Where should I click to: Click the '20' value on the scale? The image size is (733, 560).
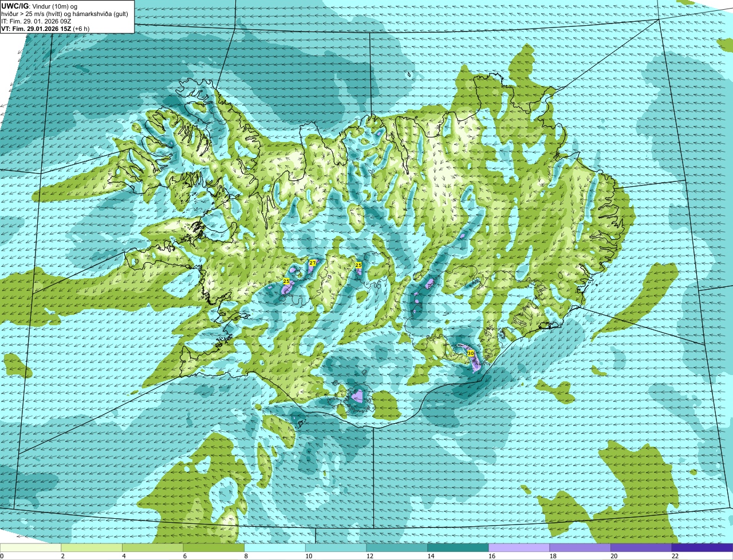[614, 556]
